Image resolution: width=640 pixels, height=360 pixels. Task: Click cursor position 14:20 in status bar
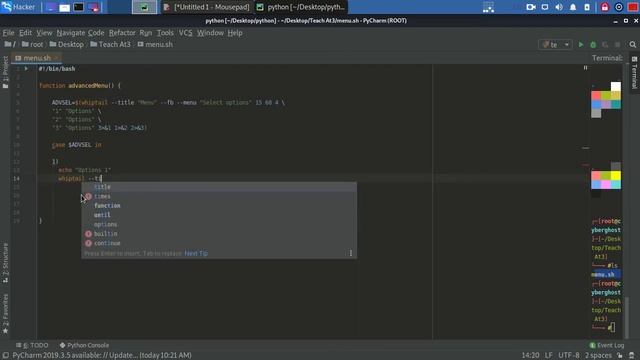pos(530,356)
